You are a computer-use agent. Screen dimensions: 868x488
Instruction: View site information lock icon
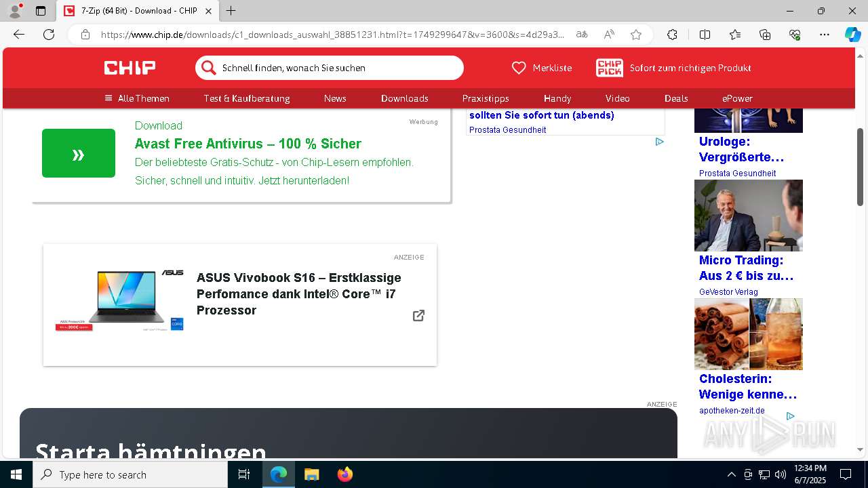85,35
